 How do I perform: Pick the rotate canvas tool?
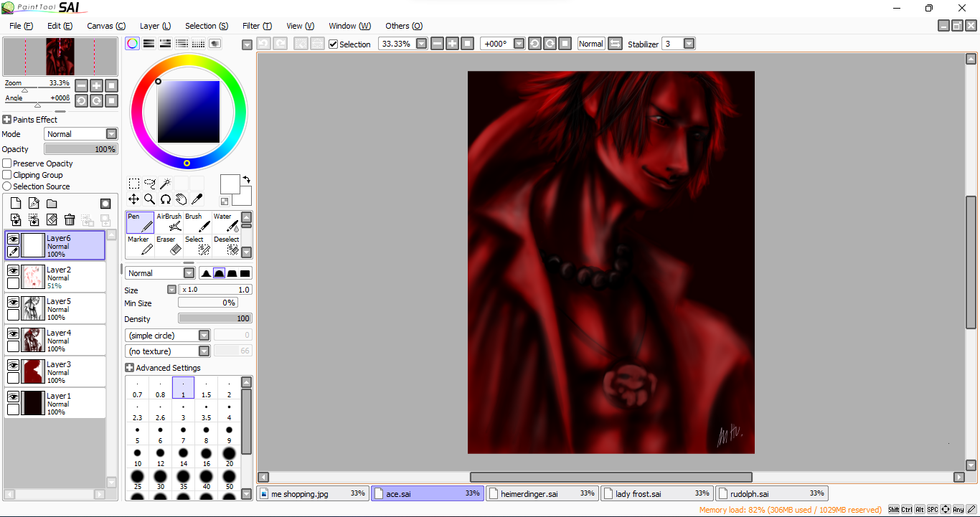pyautogui.click(x=166, y=199)
